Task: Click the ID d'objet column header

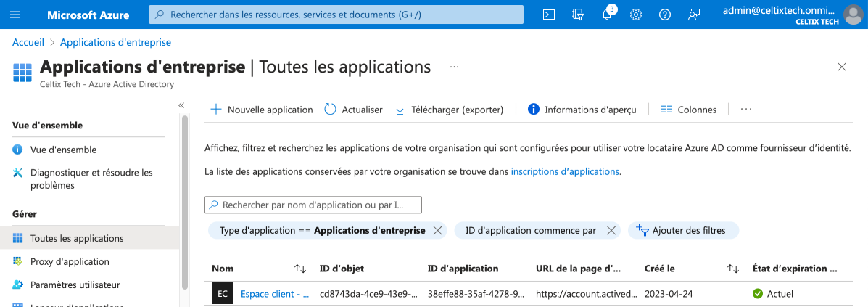Action: click(x=342, y=269)
